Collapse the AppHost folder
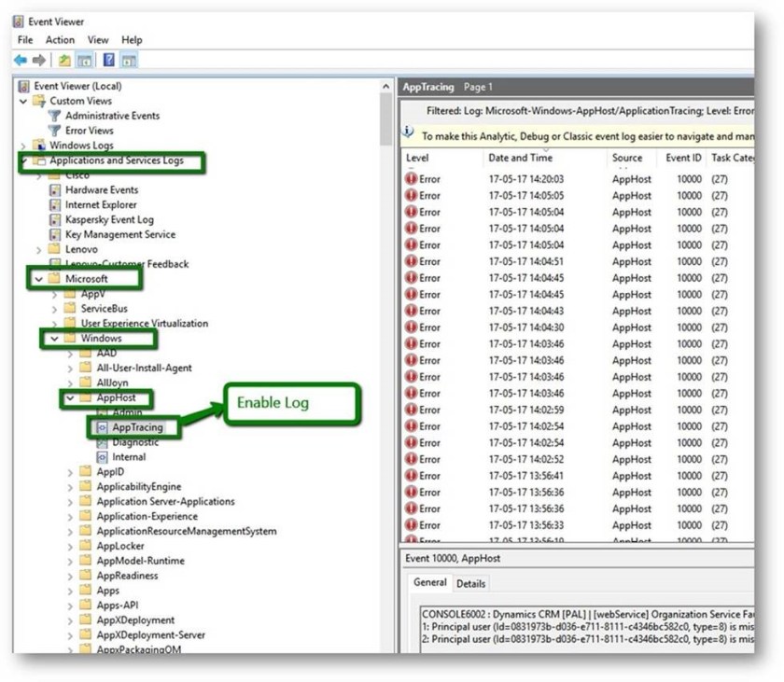Image resolution: width=784 pixels, height=682 pixels. tap(70, 398)
